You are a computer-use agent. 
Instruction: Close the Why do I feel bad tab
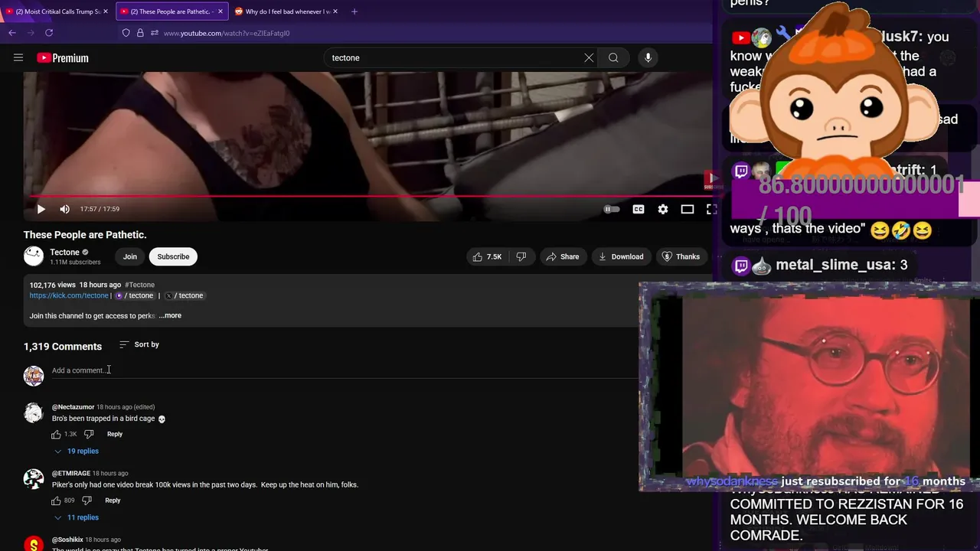click(x=335, y=11)
